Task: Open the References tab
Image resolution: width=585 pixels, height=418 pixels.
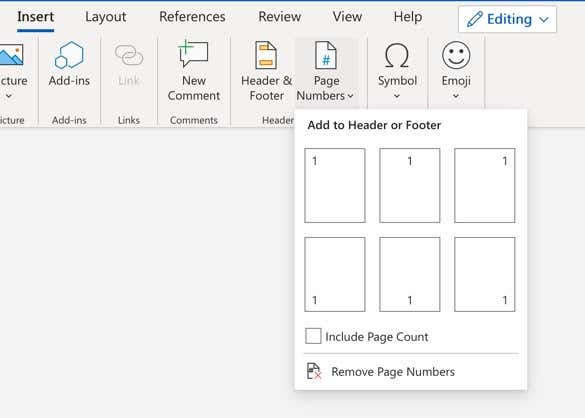Action: pyautogui.click(x=192, y=17)
